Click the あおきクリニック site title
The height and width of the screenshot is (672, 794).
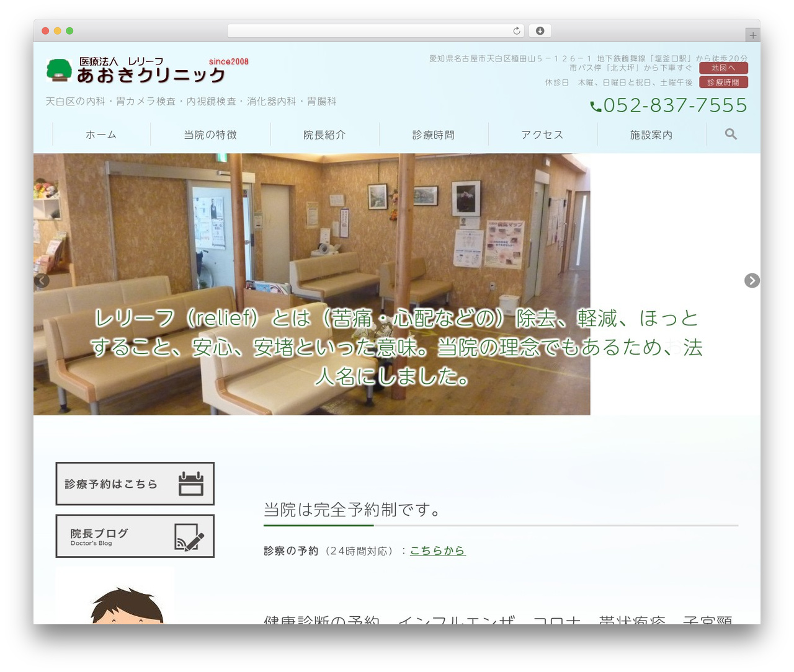pos(151,75)
